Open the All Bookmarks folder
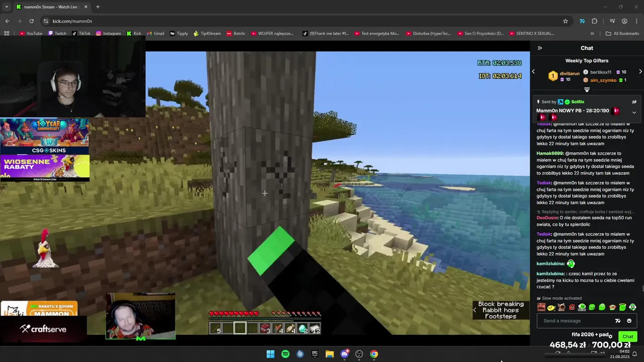 click(622, 33)
